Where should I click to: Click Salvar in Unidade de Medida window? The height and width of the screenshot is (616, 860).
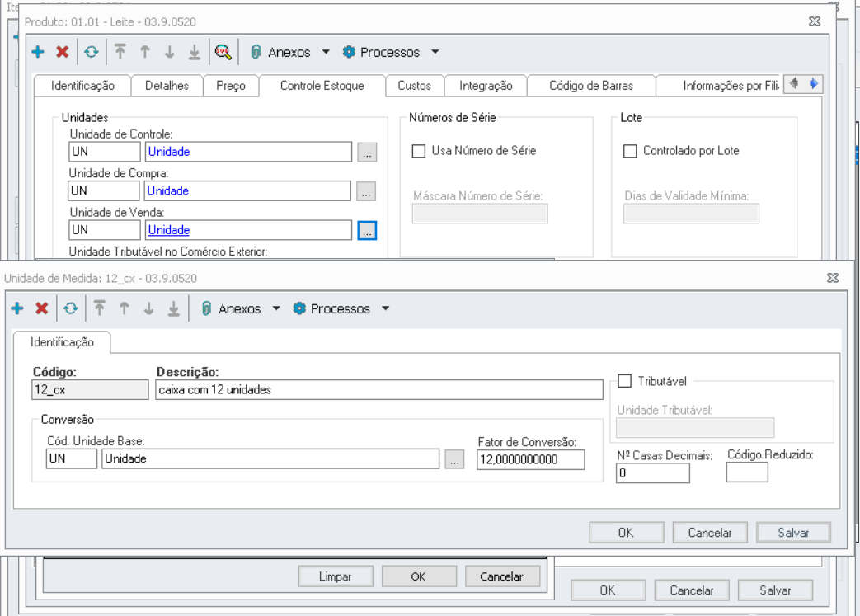pyautogui.click(x=793, y=533)
